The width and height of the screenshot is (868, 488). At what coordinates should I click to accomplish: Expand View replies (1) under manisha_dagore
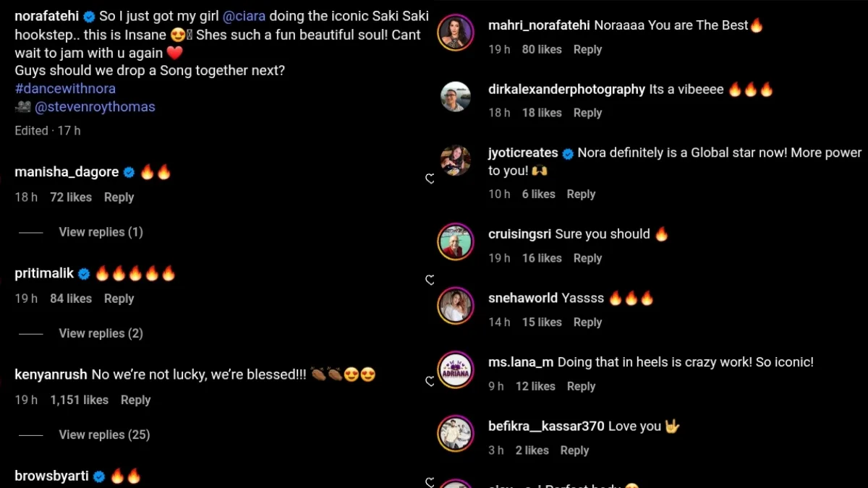click(x=101, y=232)
